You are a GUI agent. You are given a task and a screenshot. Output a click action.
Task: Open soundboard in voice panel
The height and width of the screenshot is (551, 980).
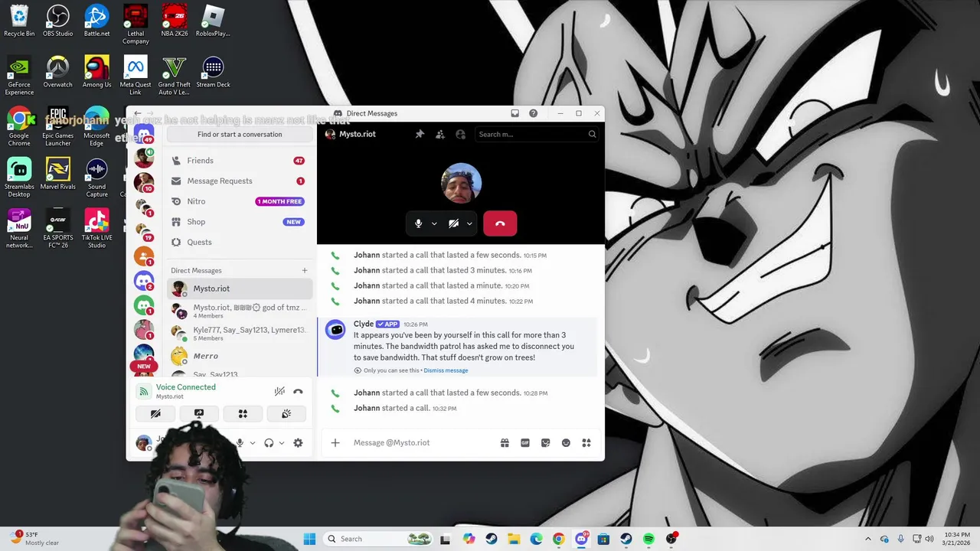click(x=286, y=413)
